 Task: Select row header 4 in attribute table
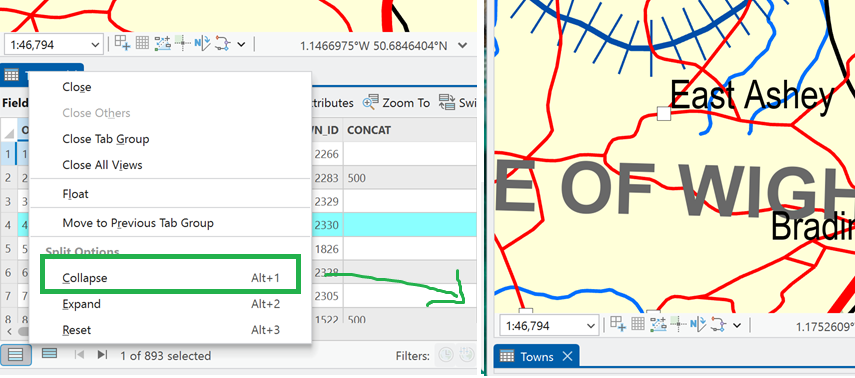pyautogui.click(x=8, y=225)
